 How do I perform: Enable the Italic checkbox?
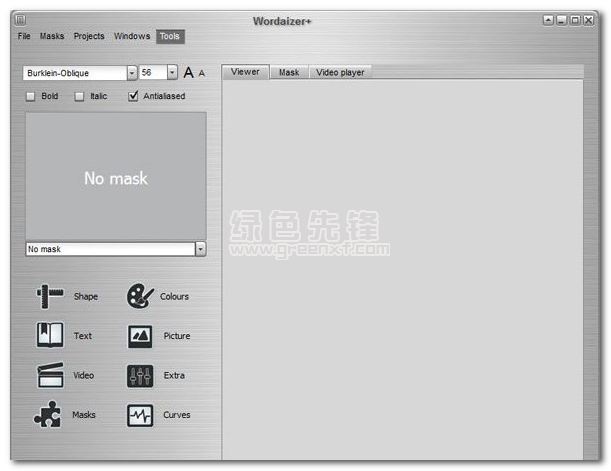[x=79, y=96]
